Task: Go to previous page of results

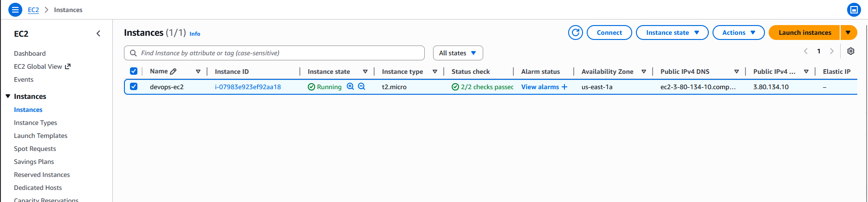Action: [x=806, y=51]
